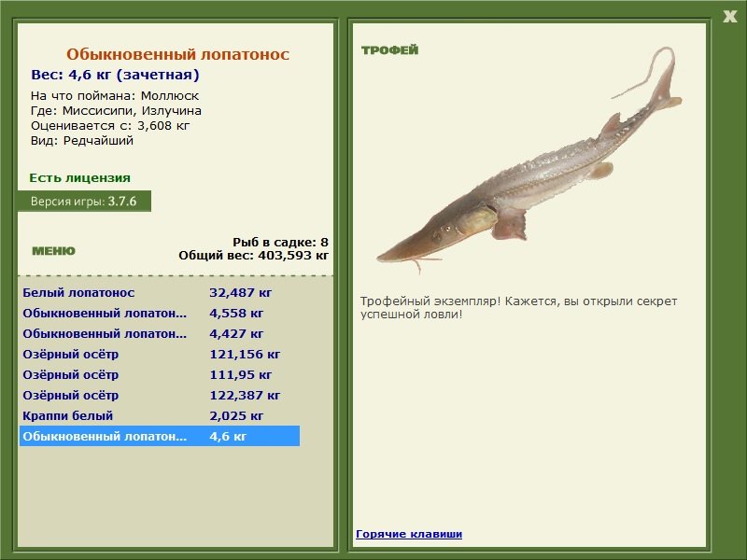Click Где: Миссисипи, Излучина text

116,111
